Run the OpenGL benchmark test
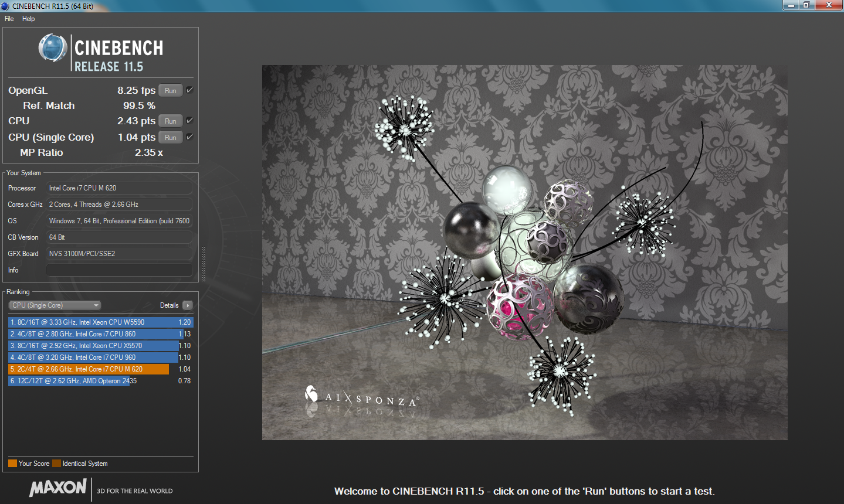This screenshot has width=844, height=504. (171, 90)
